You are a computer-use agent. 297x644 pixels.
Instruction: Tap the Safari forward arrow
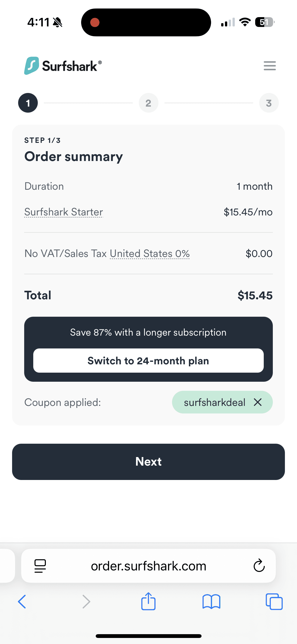click(x=86, y=602)
